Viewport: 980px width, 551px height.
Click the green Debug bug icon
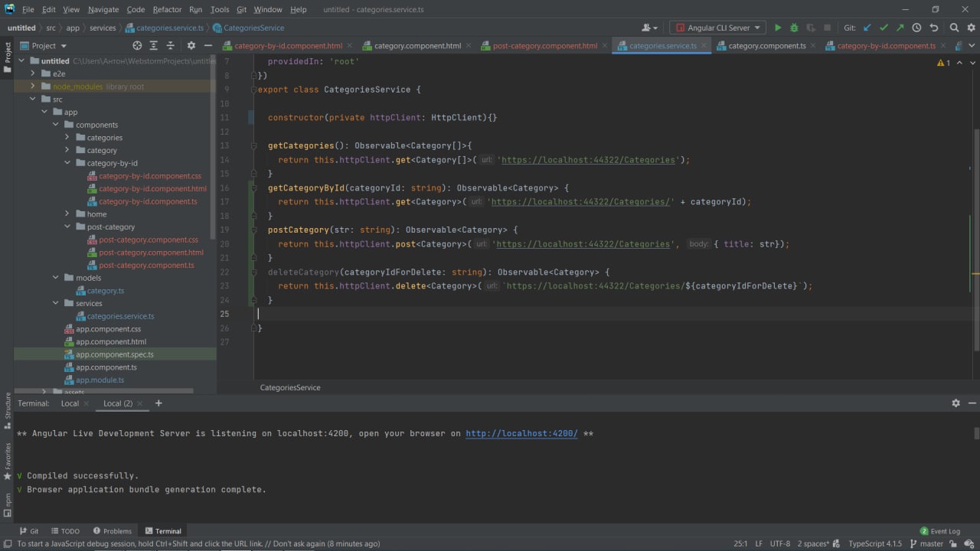[794, 28]
